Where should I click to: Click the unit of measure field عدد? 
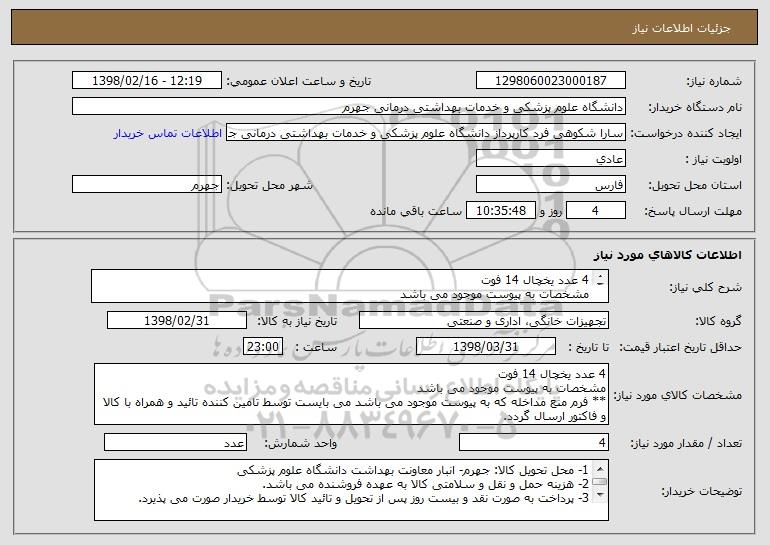pos(175,442)
